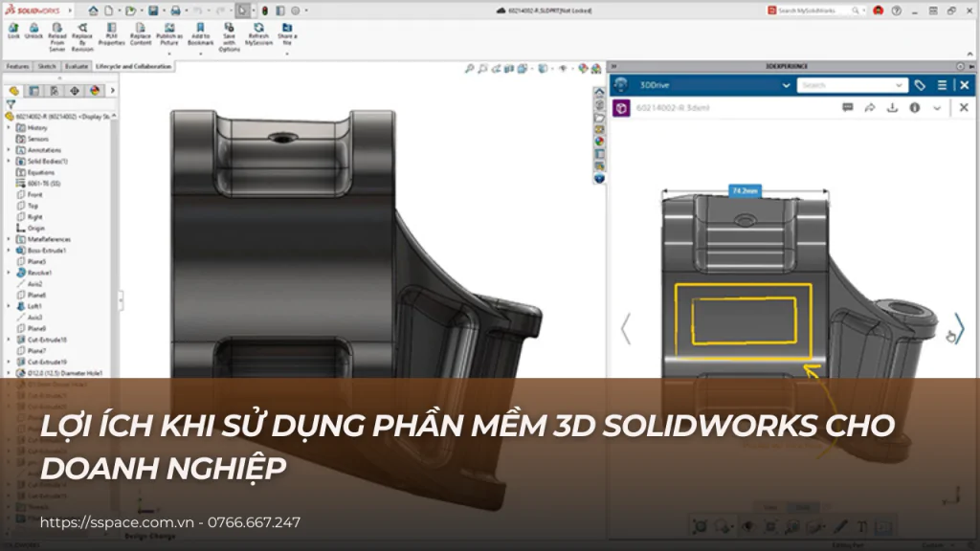The height and width of the screenshot is (551, 980).
Task: Click Share a file
Action: (x=287, y=34)
